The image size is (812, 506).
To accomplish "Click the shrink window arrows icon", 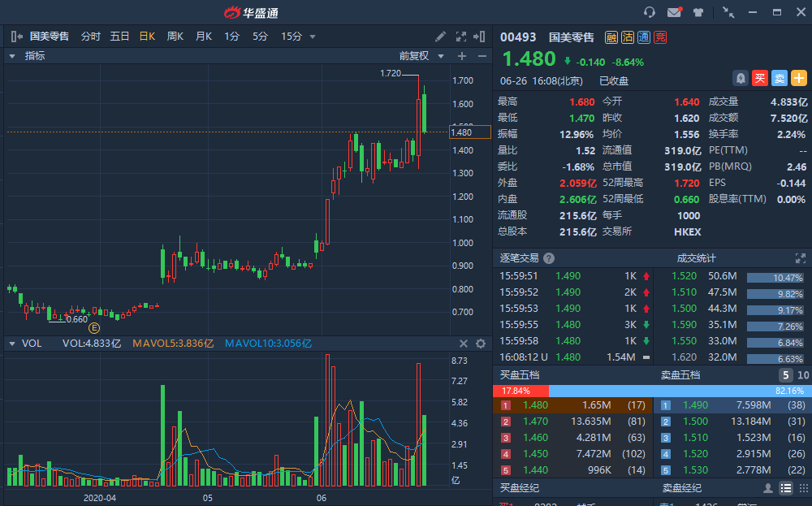I will (728, 12).
